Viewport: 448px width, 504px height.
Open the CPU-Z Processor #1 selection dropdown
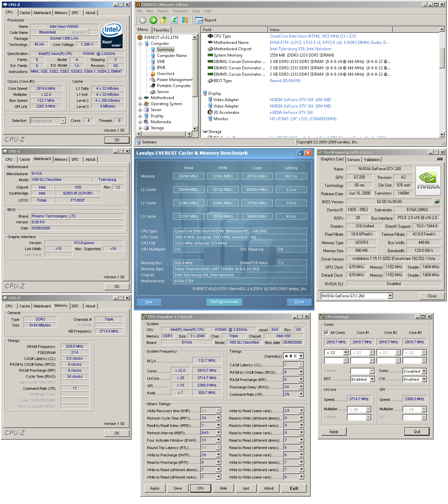(x=63, y=121)
